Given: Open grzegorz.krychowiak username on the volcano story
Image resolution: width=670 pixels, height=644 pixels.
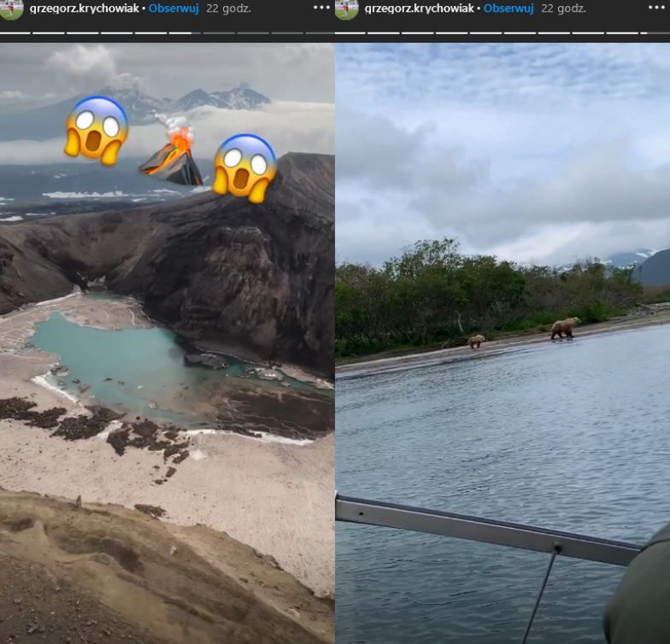Looking at the screenshot, I should click(x=85, y=9).
